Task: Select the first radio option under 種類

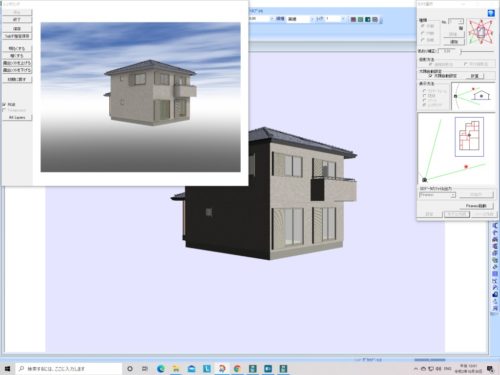Action: (423, 26)
